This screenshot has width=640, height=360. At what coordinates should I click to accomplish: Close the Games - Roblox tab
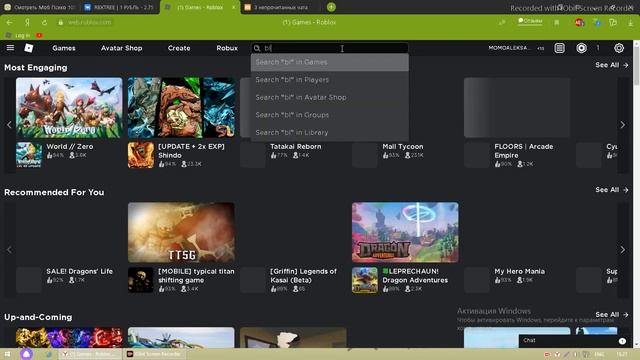click(x=233, y=7)
